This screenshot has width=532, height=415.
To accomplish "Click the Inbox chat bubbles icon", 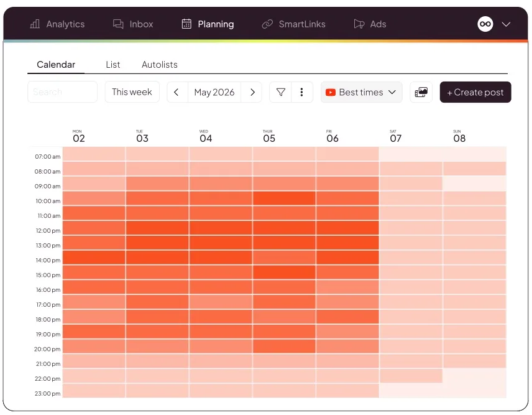I will click(118, 24).
